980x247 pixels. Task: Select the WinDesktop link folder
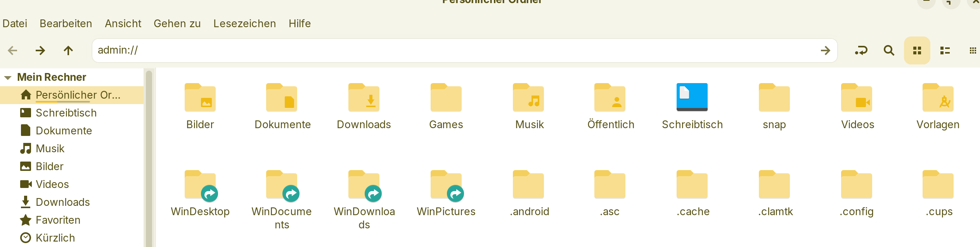click(200, 185)
